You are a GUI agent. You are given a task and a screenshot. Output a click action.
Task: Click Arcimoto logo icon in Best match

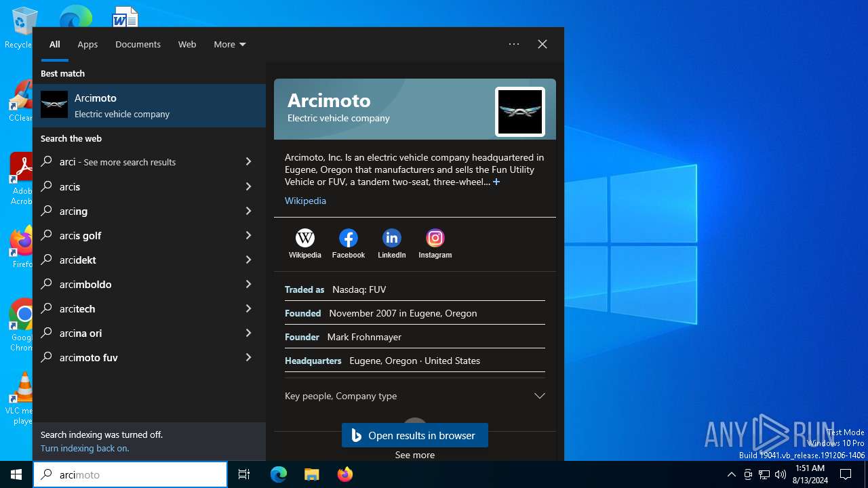(x=54, y=105)
